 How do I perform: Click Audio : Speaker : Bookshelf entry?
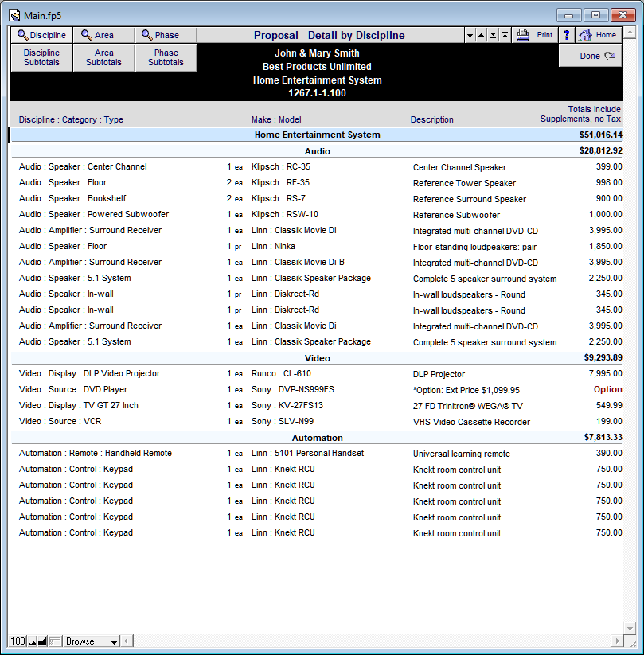(x=72, y=198)
